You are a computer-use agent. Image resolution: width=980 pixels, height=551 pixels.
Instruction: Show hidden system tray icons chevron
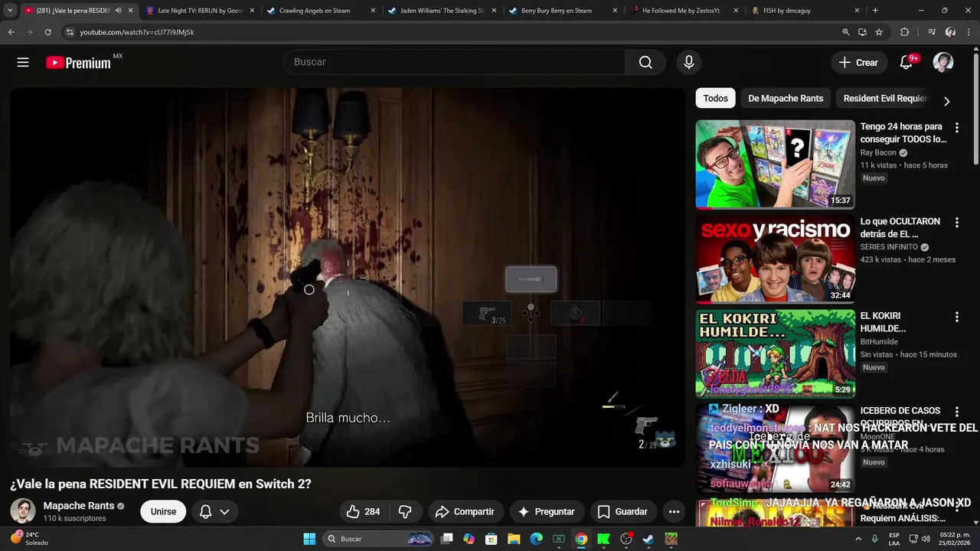tap(857, 539)
